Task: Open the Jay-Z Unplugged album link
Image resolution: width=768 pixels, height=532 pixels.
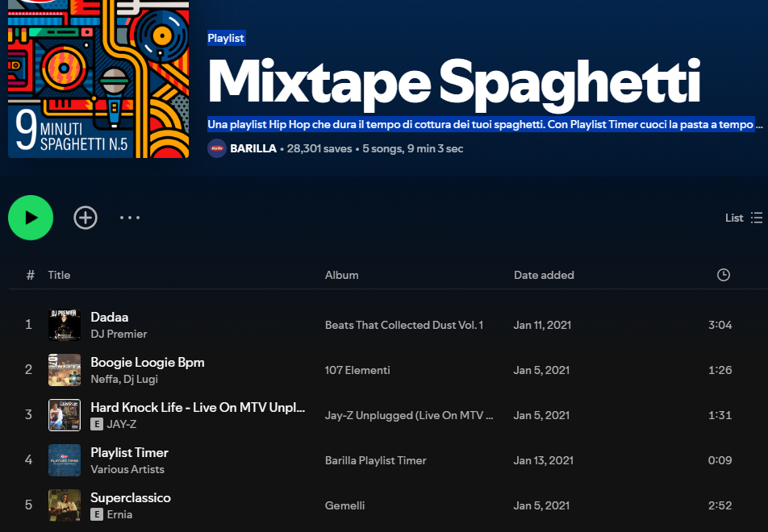Action: pos(409,415)
